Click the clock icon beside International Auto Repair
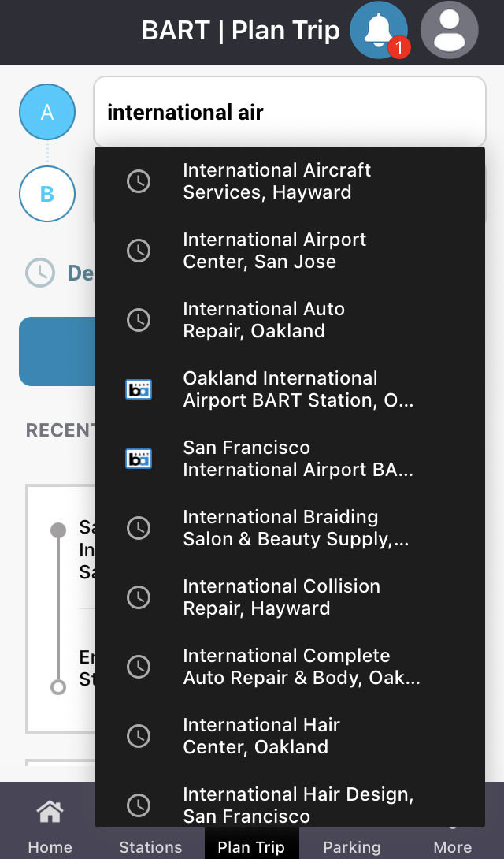The image size is (504, 859). click(139, 320)
